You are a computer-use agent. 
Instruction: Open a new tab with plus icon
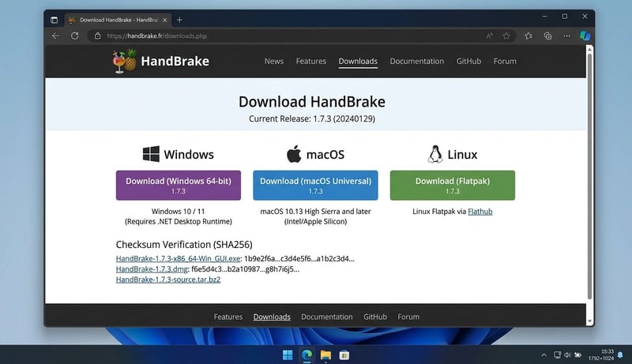click(x=180, y=20)
